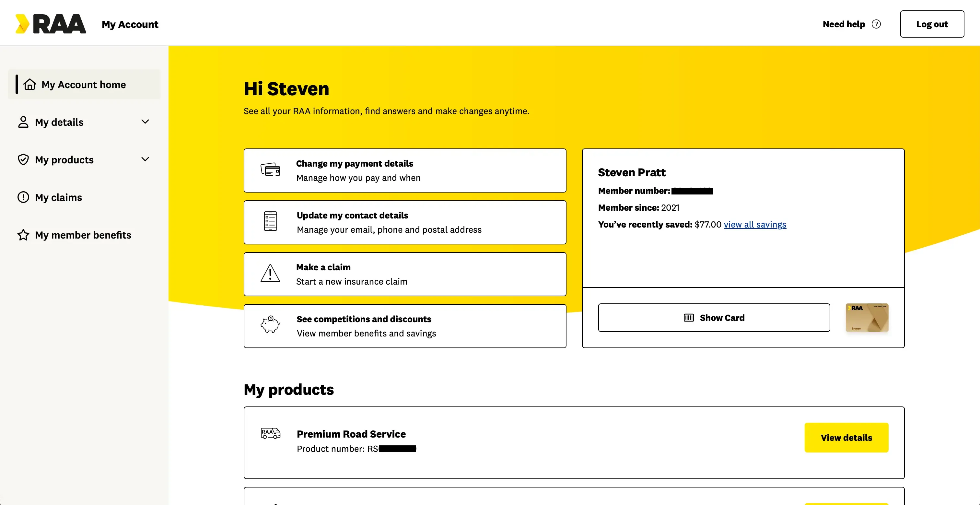Image resolution: width=980 pixels, height=505 pixels.
Task: Click the RAA logo in header
Action: [51, 24]
